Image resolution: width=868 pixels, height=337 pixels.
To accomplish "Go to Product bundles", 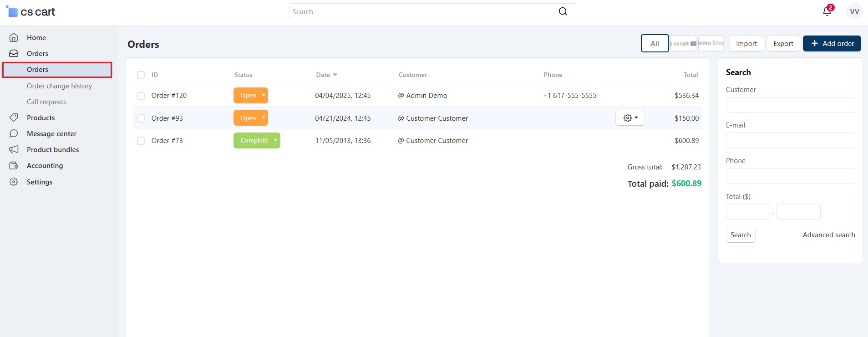I will pos(53,149).
